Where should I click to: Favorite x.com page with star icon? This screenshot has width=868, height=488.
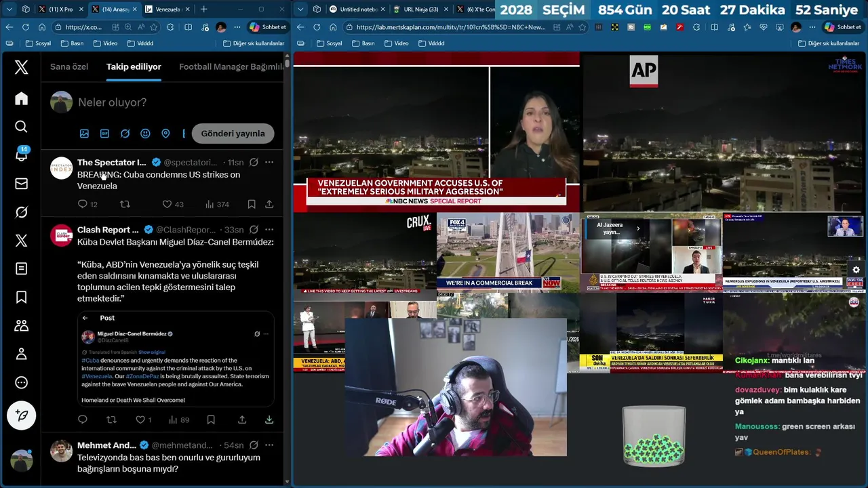(x=154, y=27)
